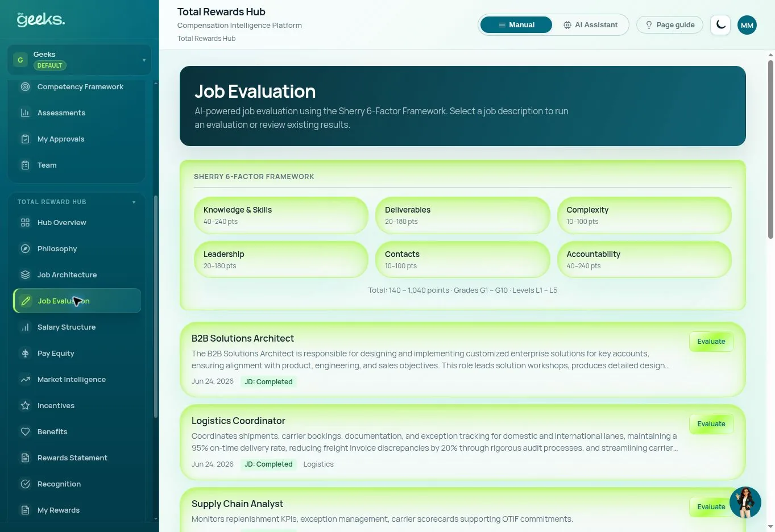
Task: Select the Complexity factor card
Action: (644, 215)
